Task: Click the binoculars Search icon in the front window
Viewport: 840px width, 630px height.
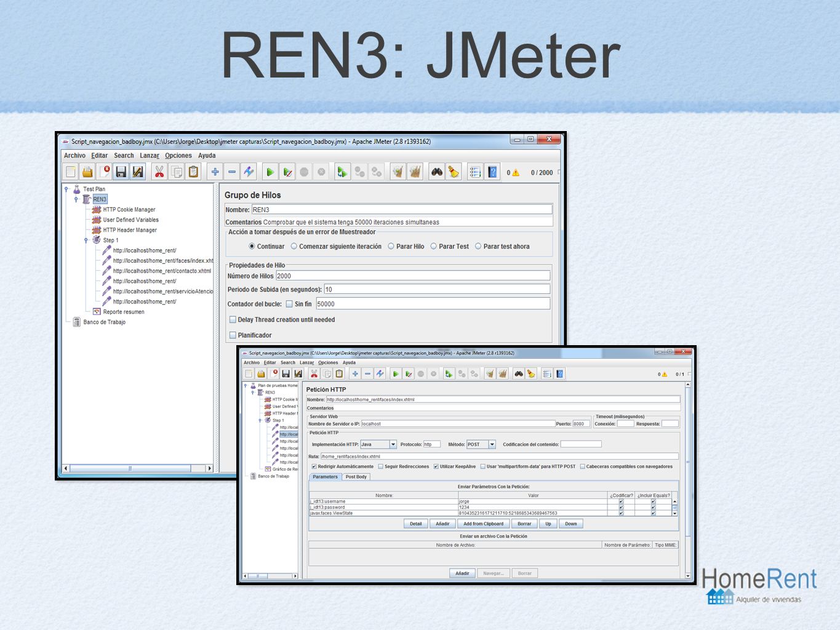Action: pyautogui.click(x=519, y=373)
